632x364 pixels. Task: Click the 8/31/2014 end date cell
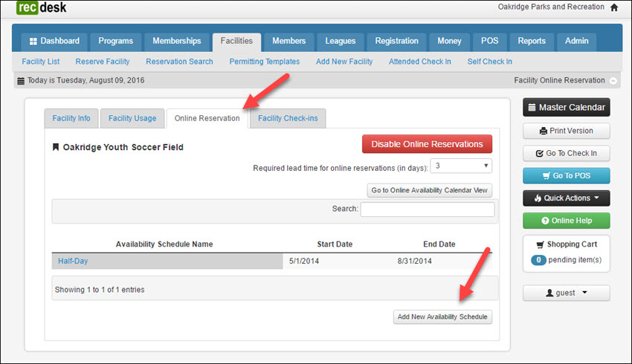(x=414, y=261)
